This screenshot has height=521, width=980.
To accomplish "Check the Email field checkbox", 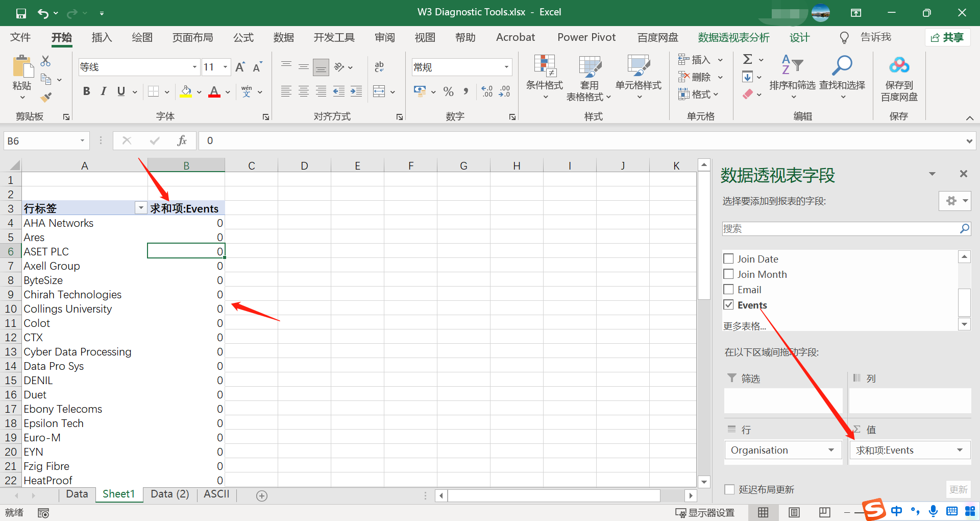I will 728,289.
